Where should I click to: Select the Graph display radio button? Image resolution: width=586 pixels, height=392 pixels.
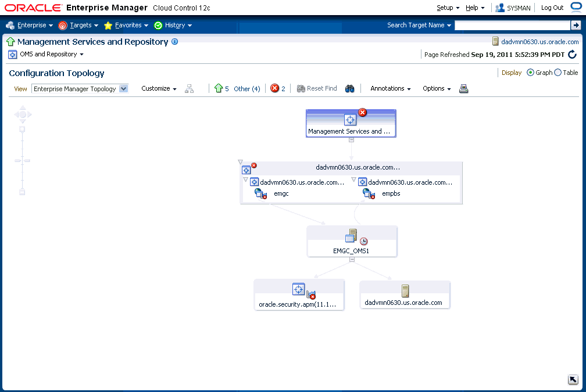point(530,73)
